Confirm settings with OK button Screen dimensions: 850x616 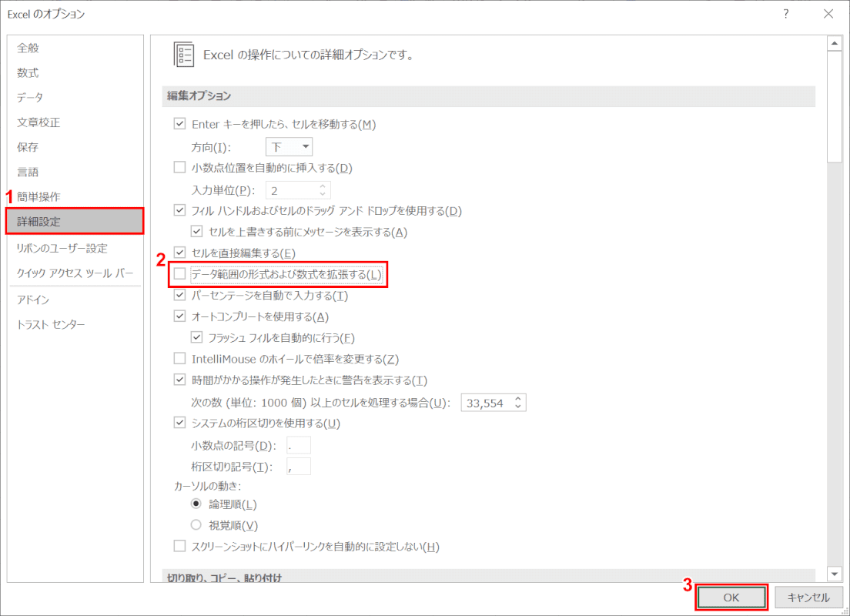731,597
